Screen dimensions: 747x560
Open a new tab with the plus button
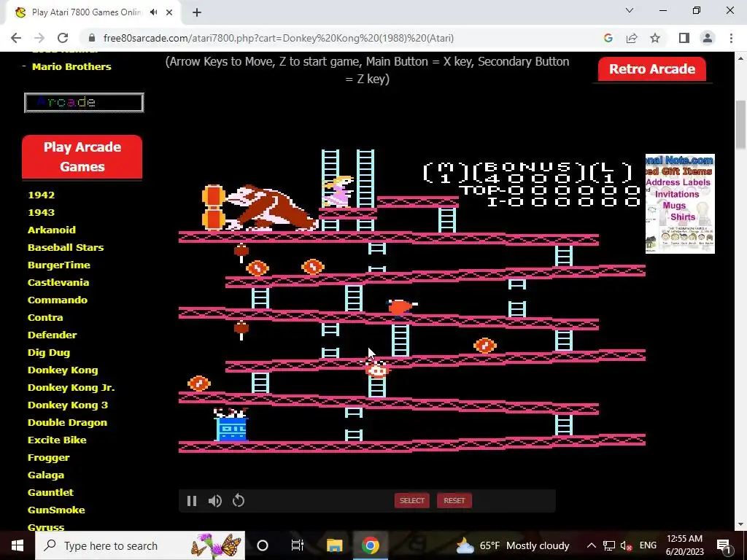point(197,12)
